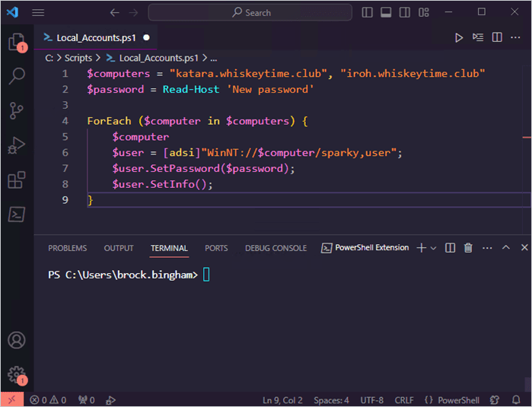Open the Manage gear icon

pyautogui.click(x=17, y=375)
